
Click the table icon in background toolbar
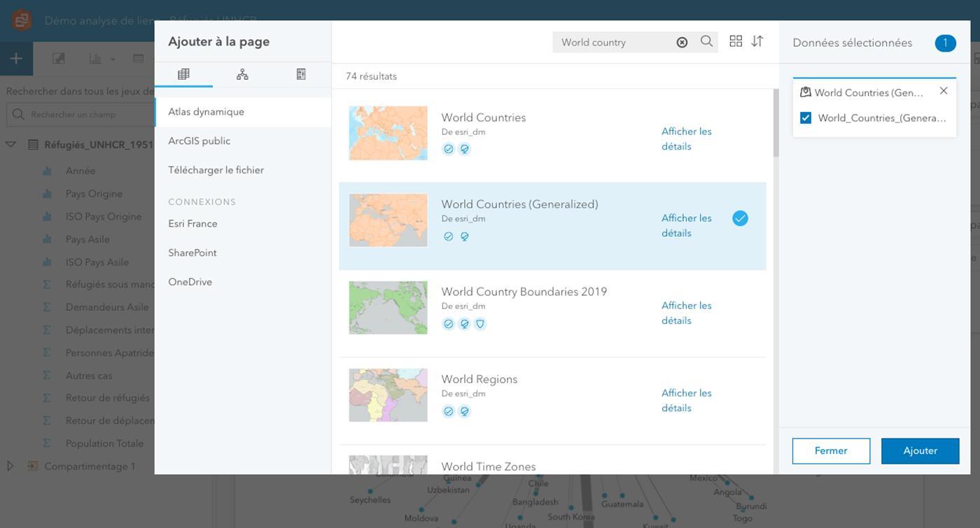point(139,59)
